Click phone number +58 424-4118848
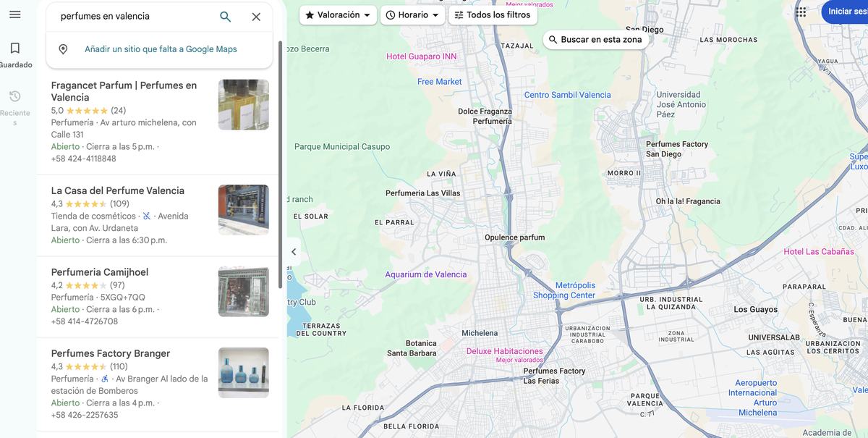 (x=83, y=159)
